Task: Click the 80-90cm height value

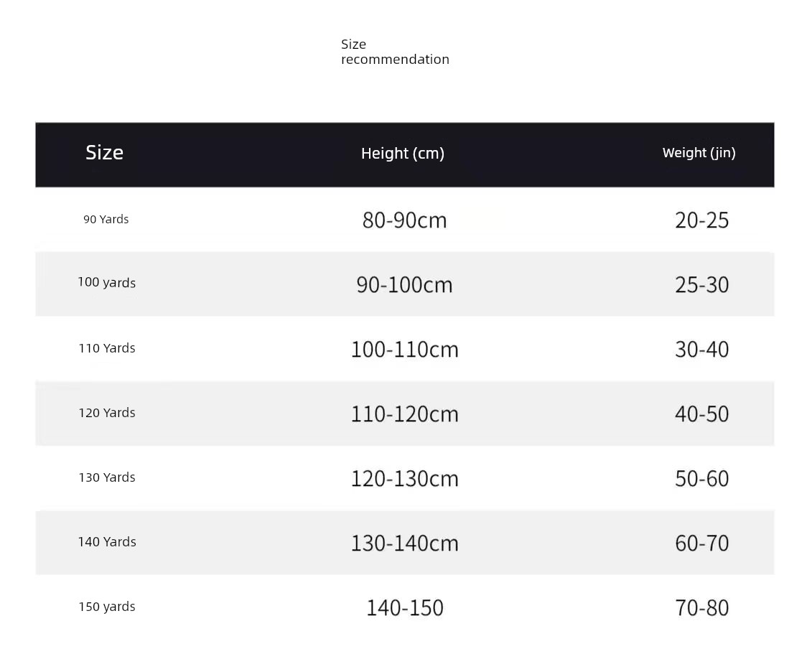Action: pyautogui.click(x=404, y=220)
